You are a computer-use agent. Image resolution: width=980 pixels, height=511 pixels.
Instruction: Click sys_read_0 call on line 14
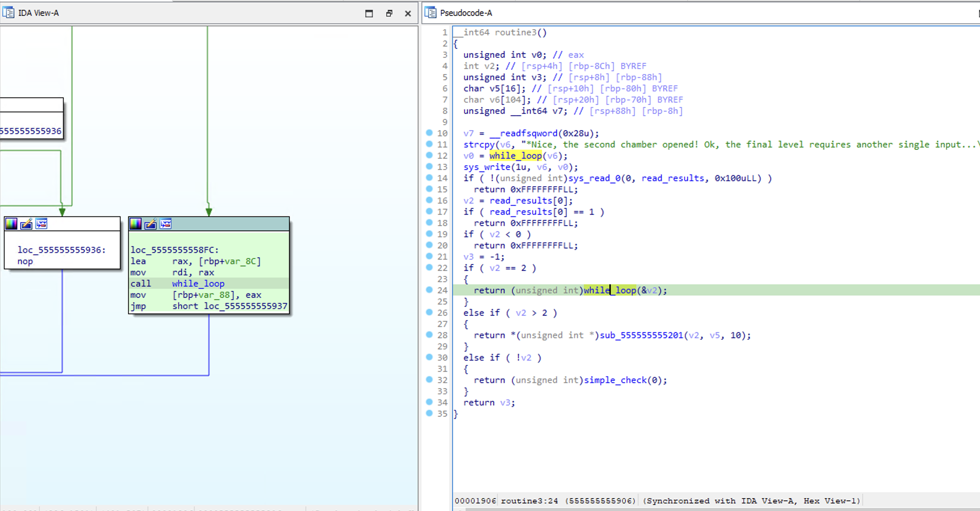click(594, 178)
